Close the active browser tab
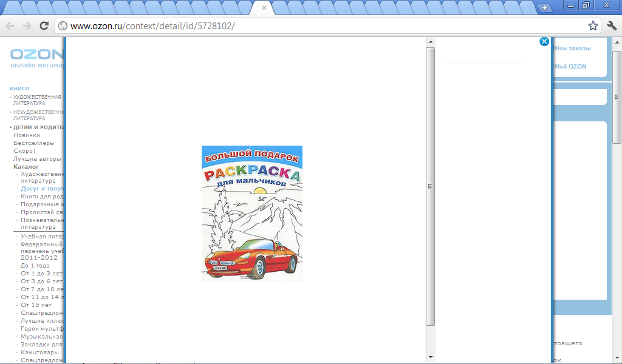Screen dimensions: 622x364 [x=264, y=8]
